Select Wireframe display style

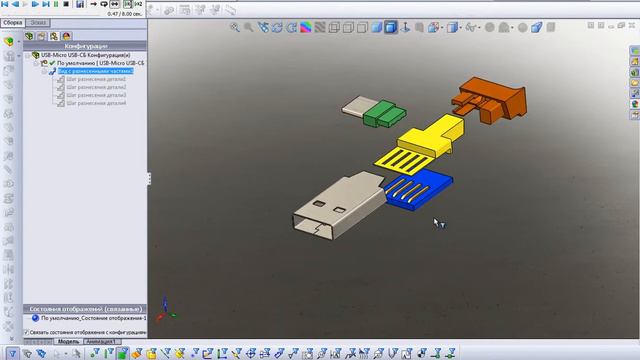pyautogui.click(x=334, y=27)
